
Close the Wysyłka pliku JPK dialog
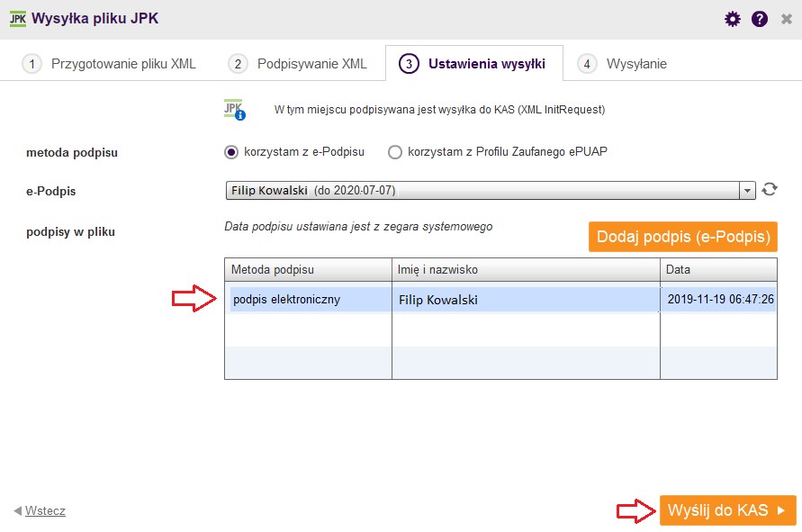click(x=787, y=20)
